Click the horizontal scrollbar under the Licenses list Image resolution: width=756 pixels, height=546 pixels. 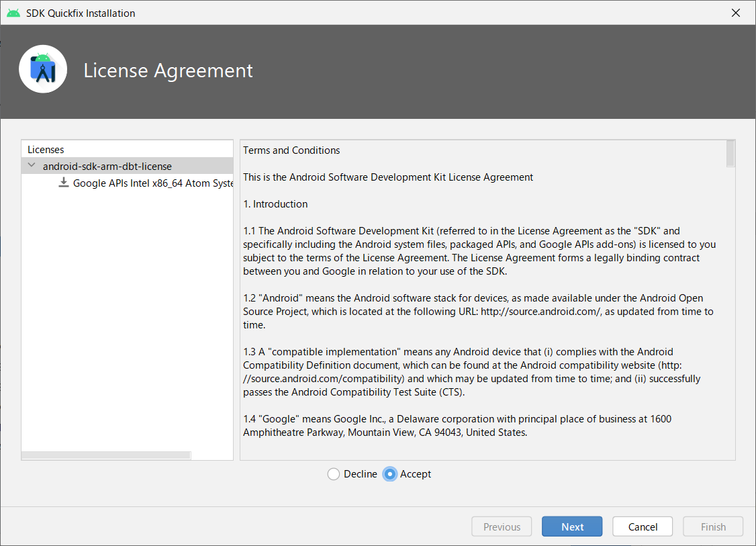tap(105, 455)
